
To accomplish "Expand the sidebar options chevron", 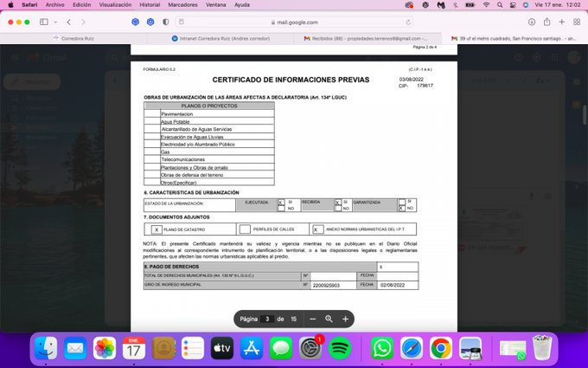I will 55,23.
